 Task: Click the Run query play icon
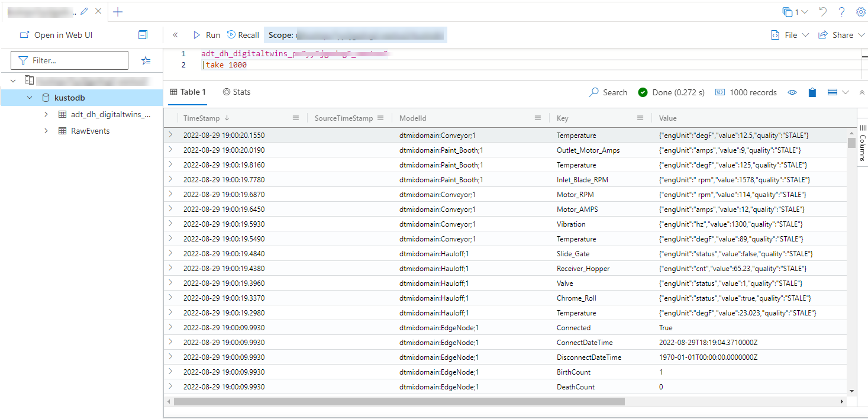tap(197, 36)
